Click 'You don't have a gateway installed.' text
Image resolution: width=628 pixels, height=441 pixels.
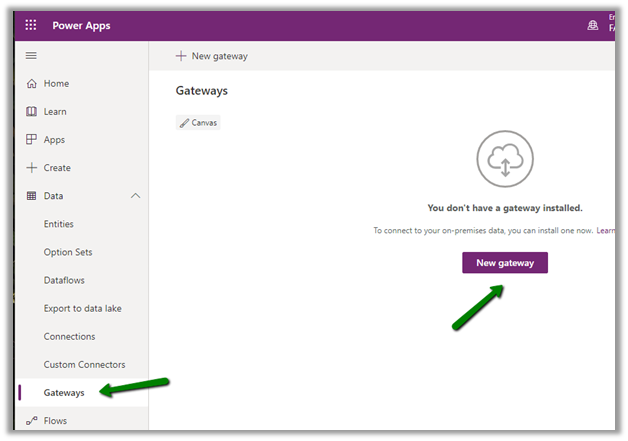(505, 208)
